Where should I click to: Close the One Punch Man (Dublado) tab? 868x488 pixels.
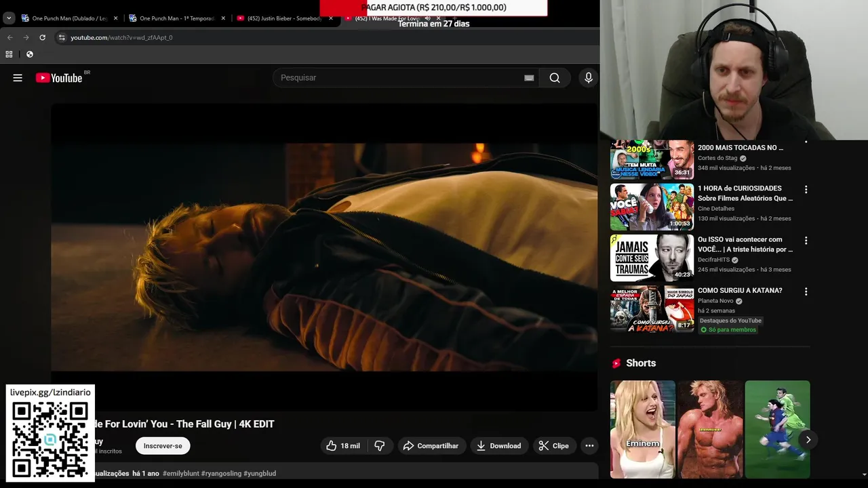115,18
